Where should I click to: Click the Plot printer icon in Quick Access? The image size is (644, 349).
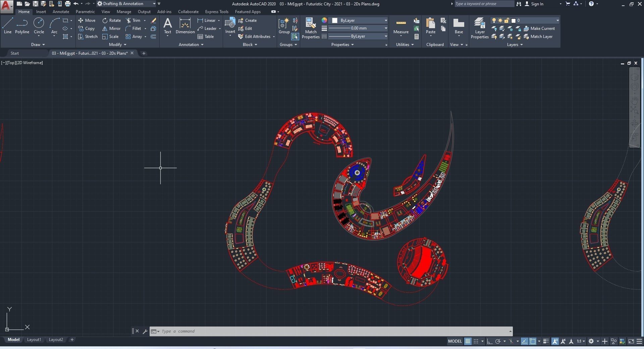[x=67, y=4]
